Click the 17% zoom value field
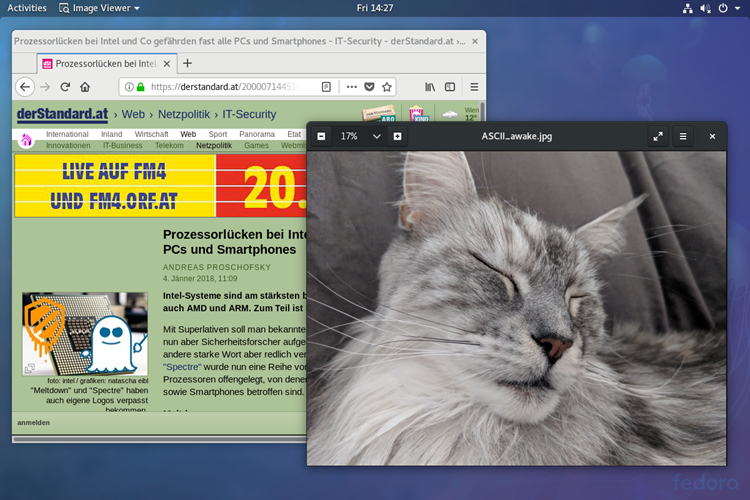This screenshot has height=500, width=750. coord(349,136)
